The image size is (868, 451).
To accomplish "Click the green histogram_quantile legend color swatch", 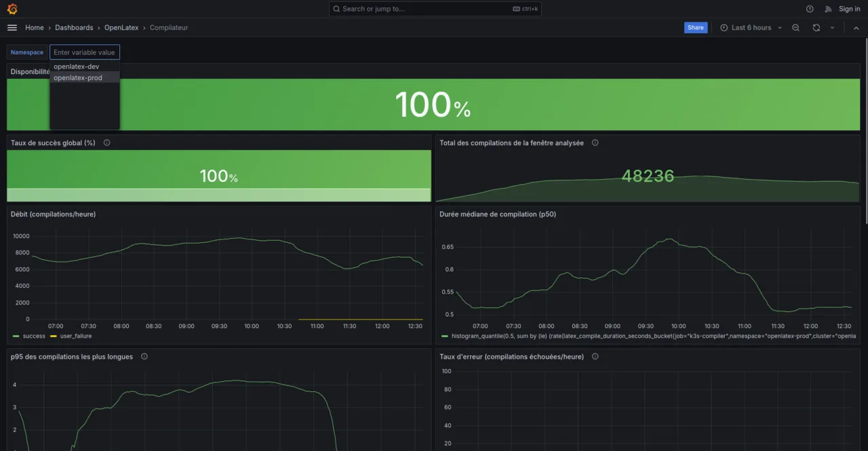I will click(x=445, y=336).
